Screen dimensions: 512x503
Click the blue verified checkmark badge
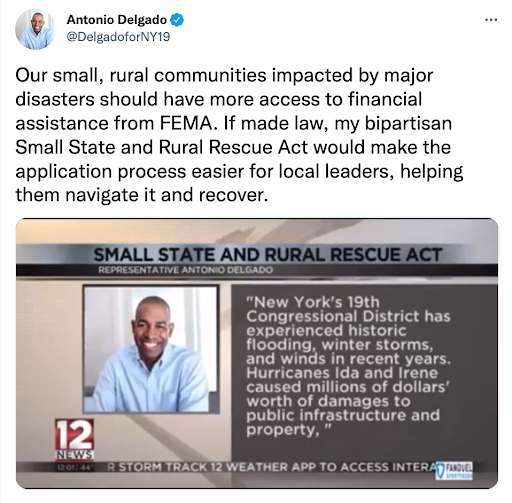coord(177,20)
